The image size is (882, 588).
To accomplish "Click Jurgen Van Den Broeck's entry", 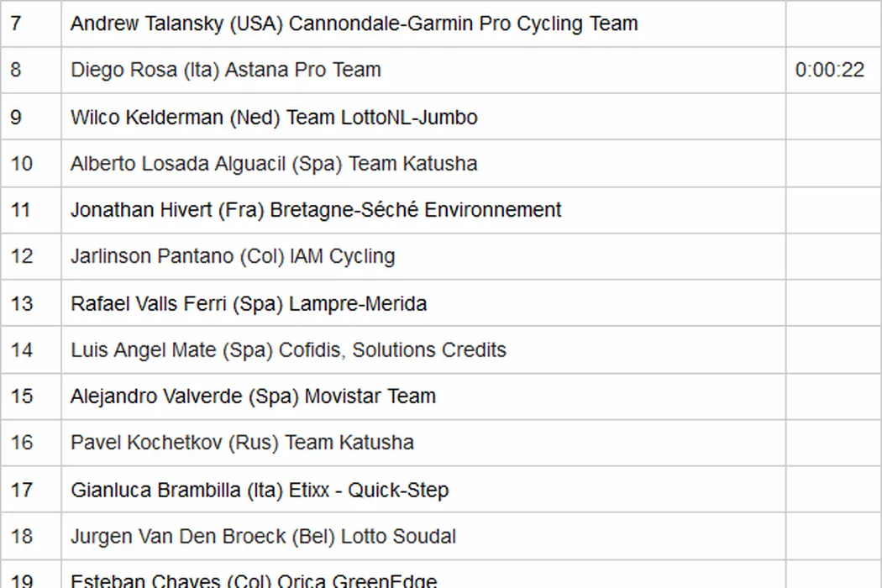I will 263,536.
